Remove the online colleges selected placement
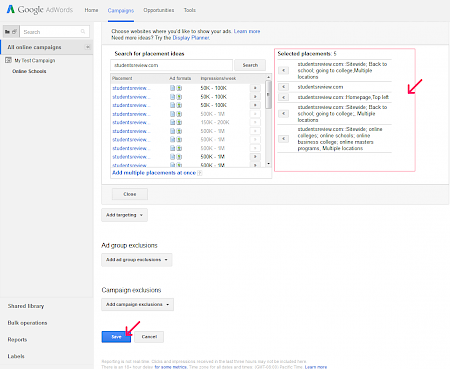The image size is (450, 369). coord(283,139)
